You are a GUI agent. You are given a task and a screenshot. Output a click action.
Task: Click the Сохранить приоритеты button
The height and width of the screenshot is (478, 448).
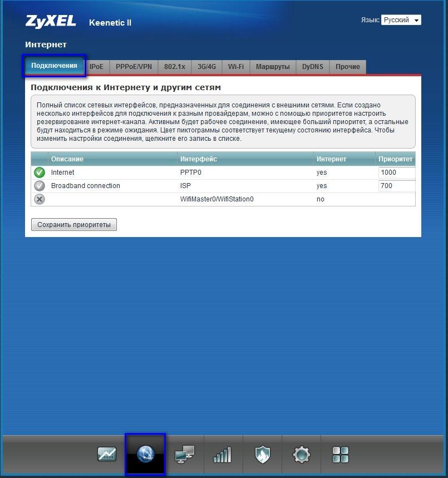click(74, 225)
